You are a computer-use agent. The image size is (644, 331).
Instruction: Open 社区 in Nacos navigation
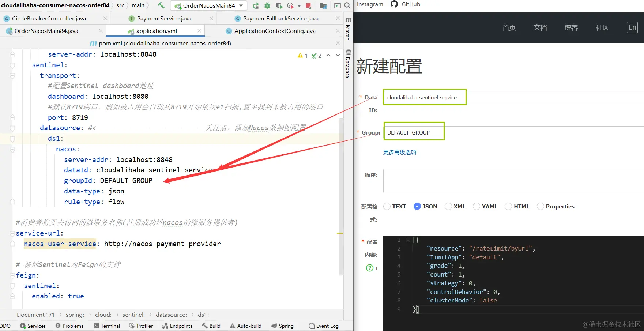pyautogui.click(x=602, y=27)
